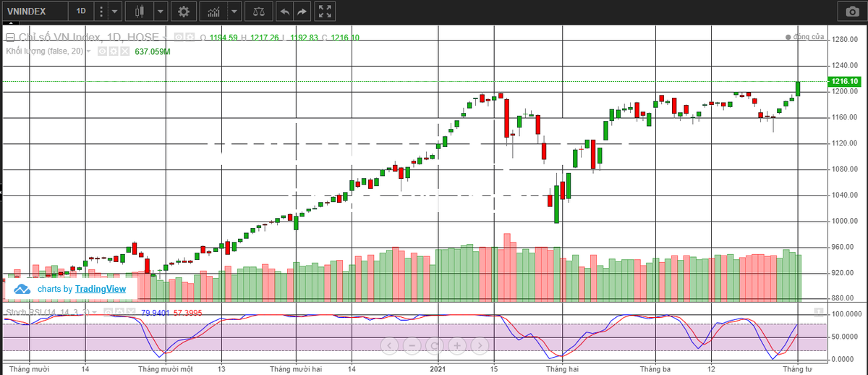
Task: Toggle visibility eye for Khối lượng indicator
Action: (x=102, y=51)
